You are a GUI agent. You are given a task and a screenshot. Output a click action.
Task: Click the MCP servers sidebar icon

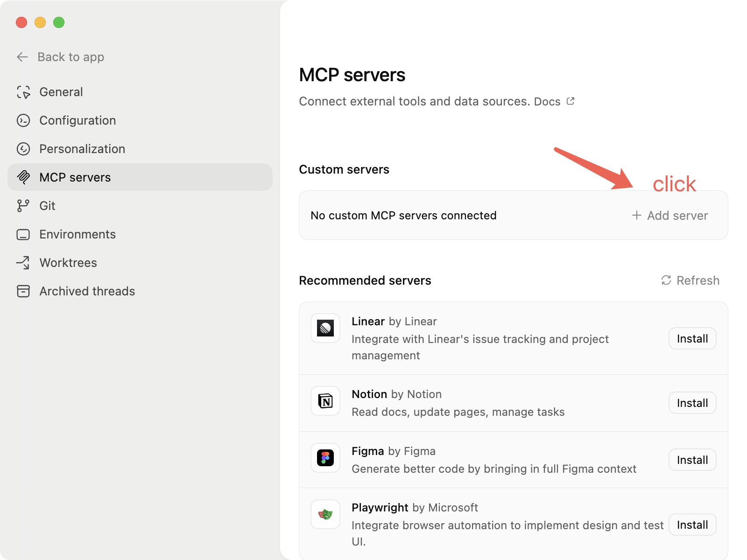(x=23, y=177)
